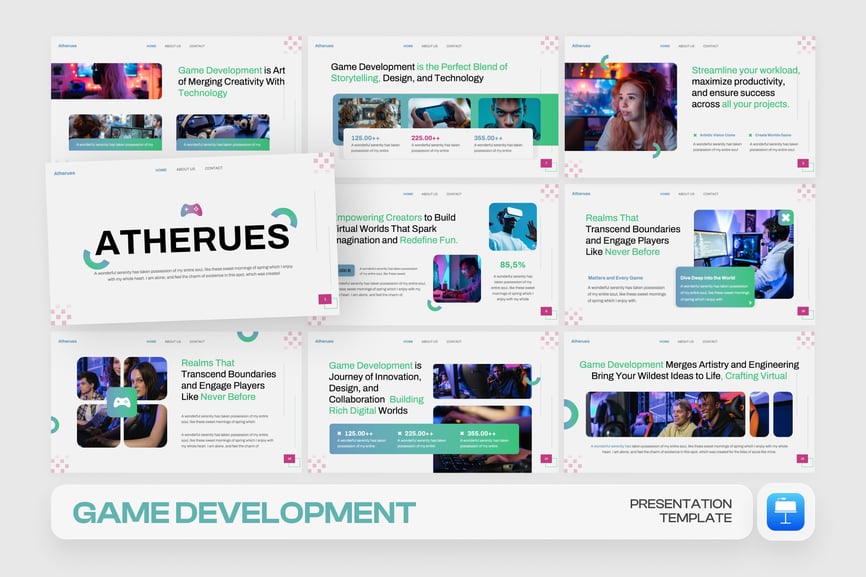Screen dimensions: 866x577
Task: Click green cross badge on gamer monitor photo
Action: 785,218
